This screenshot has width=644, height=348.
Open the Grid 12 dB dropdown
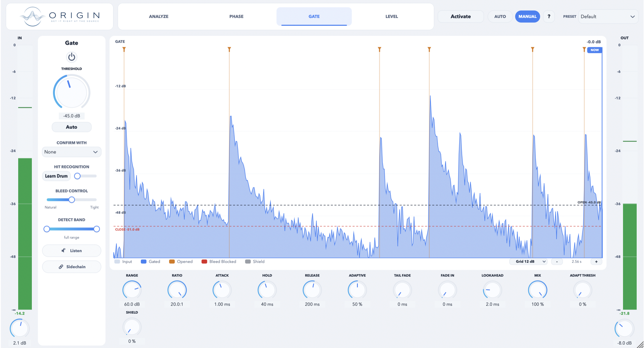click(528, 262)
